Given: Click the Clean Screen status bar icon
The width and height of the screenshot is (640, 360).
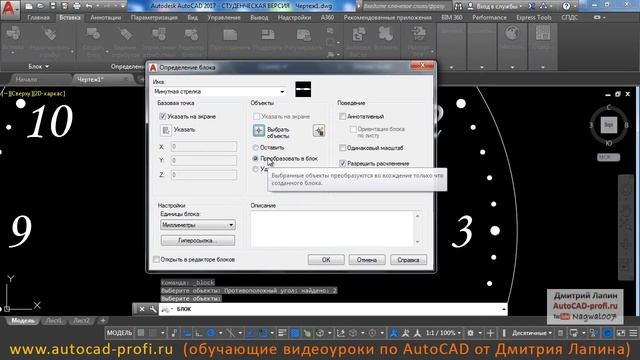Looking at the screenshot, I should pos(621,333).
